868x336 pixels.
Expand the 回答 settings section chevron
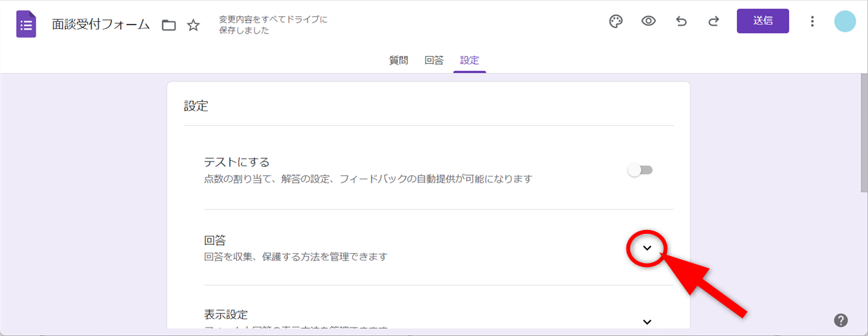click(x=646, y=247)
